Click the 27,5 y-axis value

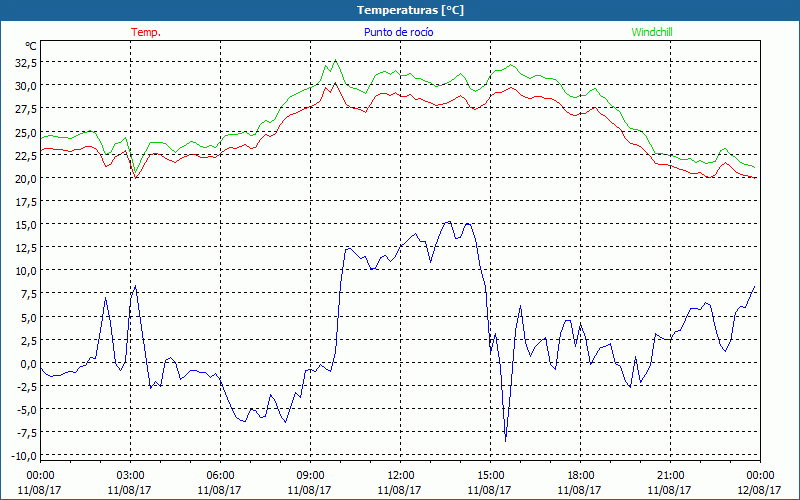point(26,109)
